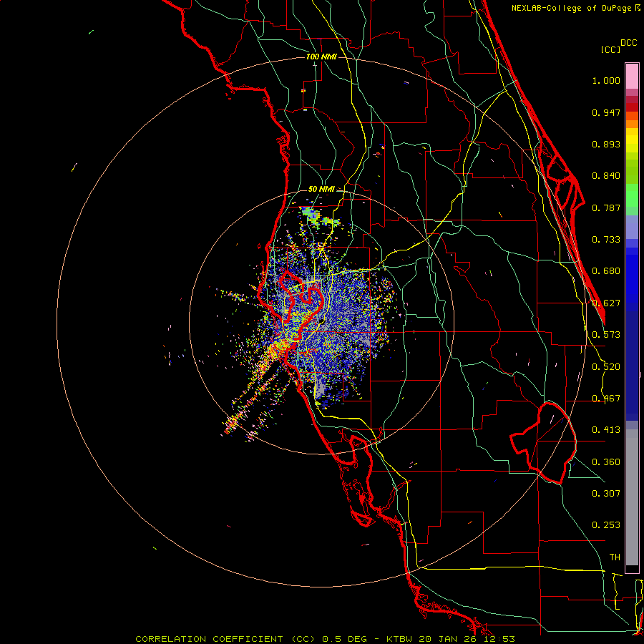
Task: Select the 0.253 scale value
Action: click(x=606, y=525)
